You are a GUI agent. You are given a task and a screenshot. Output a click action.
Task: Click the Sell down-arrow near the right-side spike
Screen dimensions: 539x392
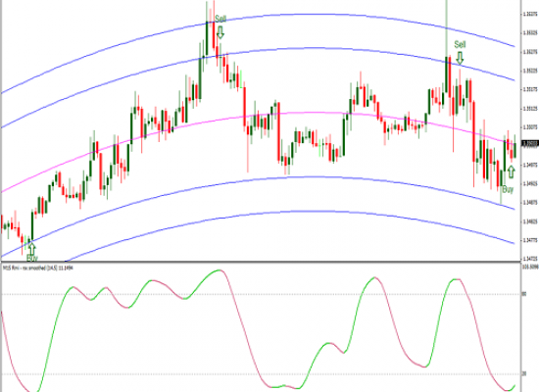tap(460, 58)
